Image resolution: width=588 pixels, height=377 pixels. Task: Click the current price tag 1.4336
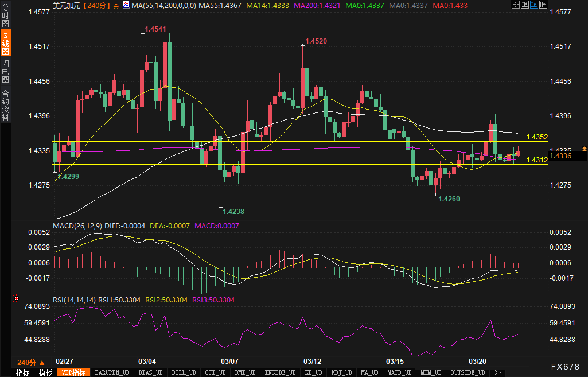click(567, 156)
